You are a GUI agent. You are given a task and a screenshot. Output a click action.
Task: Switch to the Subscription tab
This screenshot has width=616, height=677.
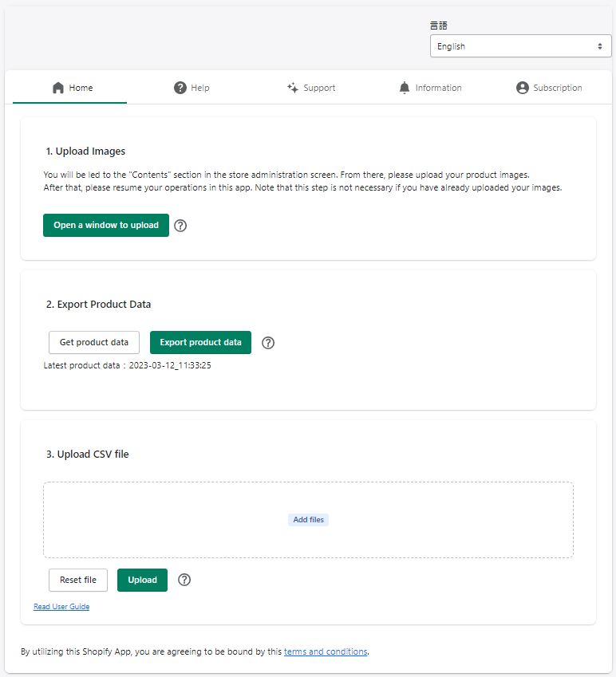549,88
